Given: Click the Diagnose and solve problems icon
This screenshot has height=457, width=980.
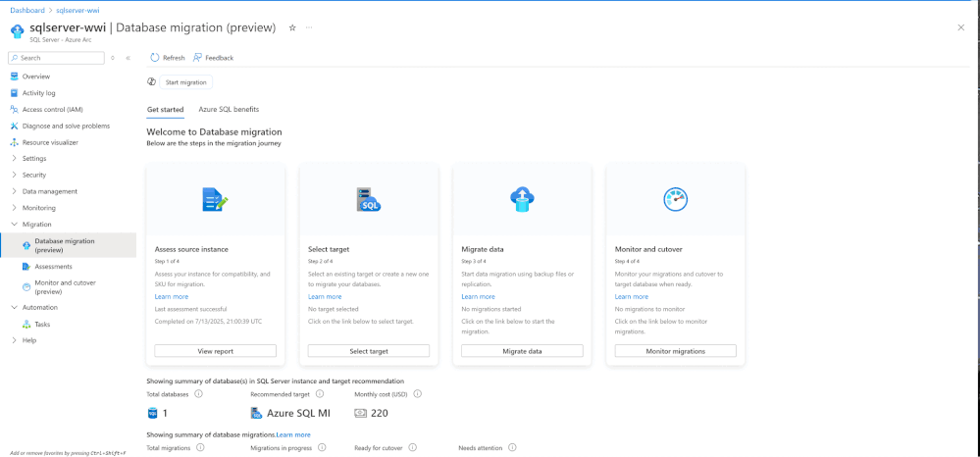Looking at the screenshot, I should [x=15, y=126].
